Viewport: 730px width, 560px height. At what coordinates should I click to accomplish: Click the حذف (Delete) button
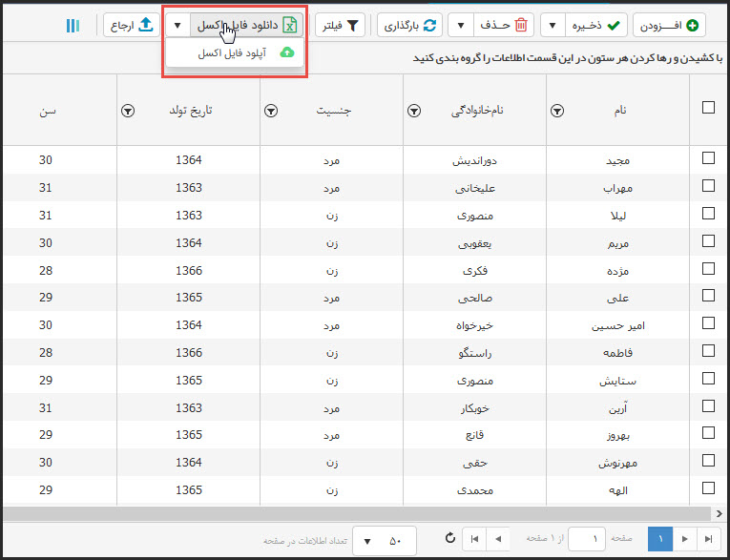pos(504,25)
